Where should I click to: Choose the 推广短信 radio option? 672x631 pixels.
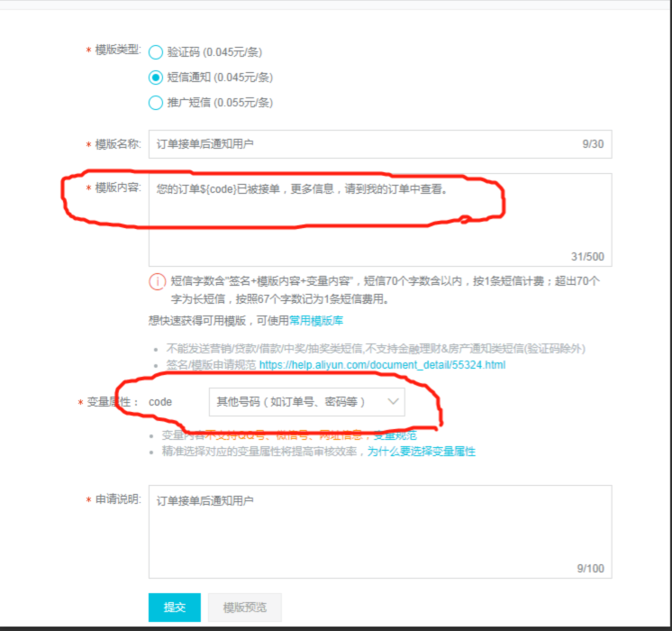pyautogui.click(x=156, y=103)
